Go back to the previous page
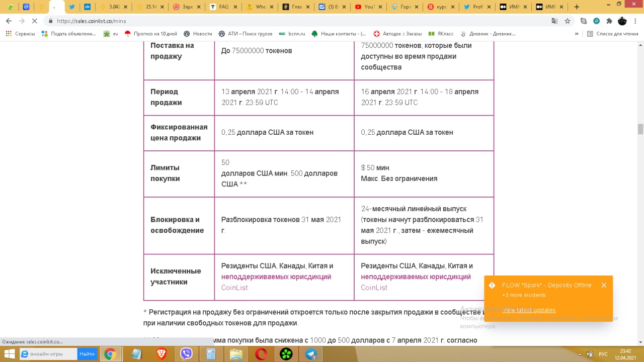 tap(9, 21)
